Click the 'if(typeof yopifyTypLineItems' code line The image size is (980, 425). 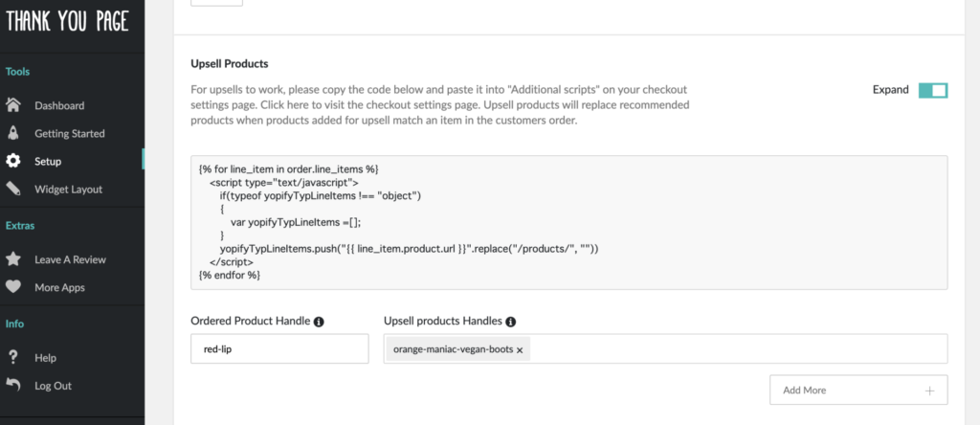click(x=322, y=195)
